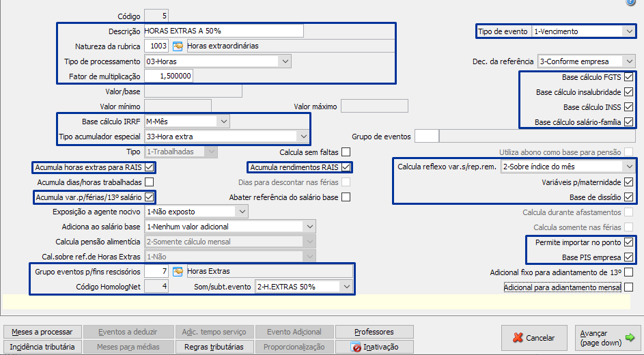Toggle Base cálculo salário-família checkbox
644x355 pixels.
628,122
